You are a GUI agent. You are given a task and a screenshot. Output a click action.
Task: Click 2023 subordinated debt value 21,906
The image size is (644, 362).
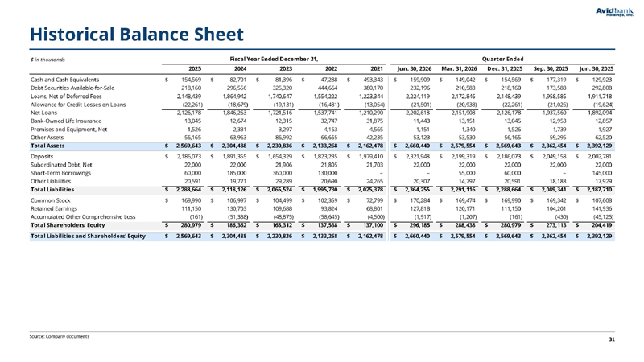tap(284, 165)
